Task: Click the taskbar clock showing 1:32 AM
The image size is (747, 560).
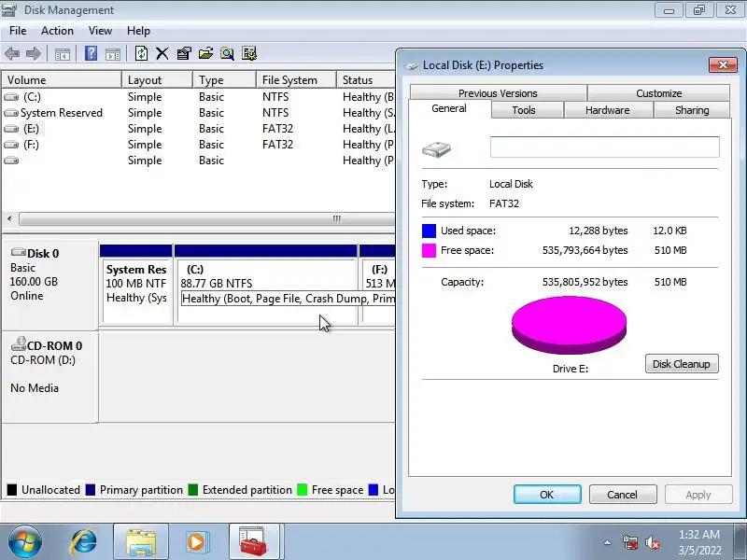Action: tap(699, 542)
